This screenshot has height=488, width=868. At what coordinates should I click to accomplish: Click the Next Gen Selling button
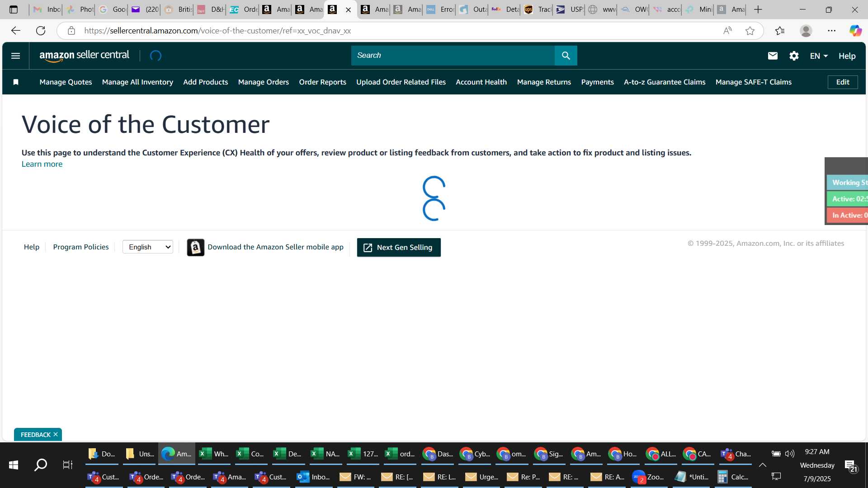(x=399, y=247)
